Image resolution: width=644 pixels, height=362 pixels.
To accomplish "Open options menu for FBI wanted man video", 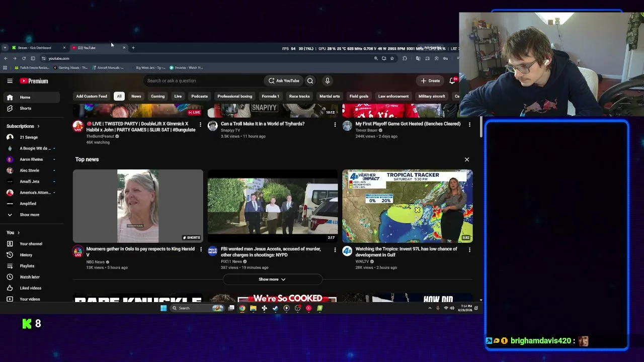I will pos(335,249).
